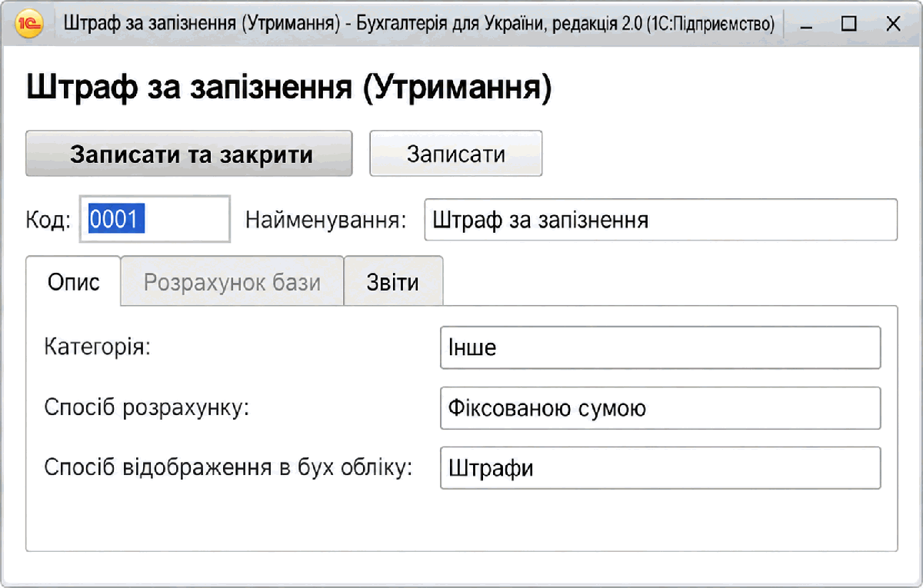Click the Категорія field showing Інше
The width and height of the screenshot is (923, 588).
point(660,347)
